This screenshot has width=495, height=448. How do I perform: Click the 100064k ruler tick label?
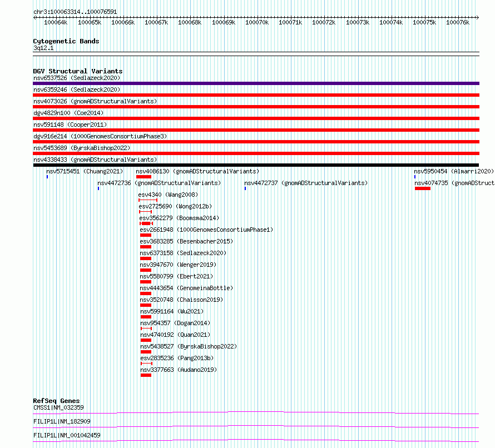click(x=56, y=22)
